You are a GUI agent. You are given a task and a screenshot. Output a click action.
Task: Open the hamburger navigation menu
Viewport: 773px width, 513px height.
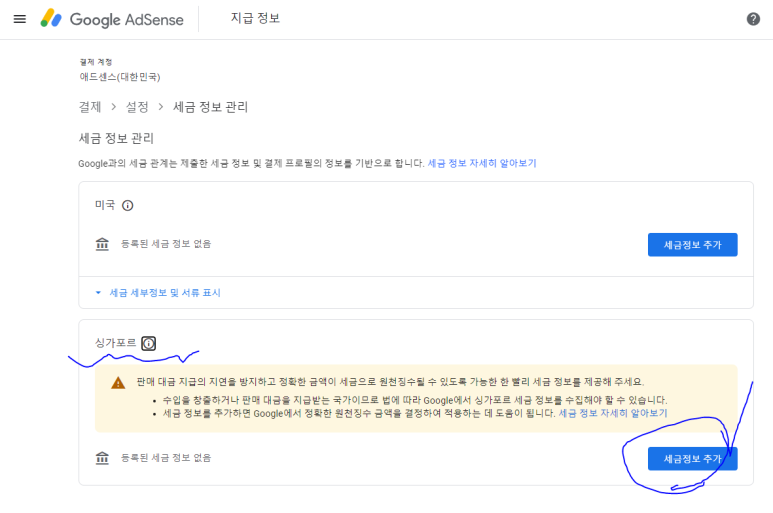[20, 19]
